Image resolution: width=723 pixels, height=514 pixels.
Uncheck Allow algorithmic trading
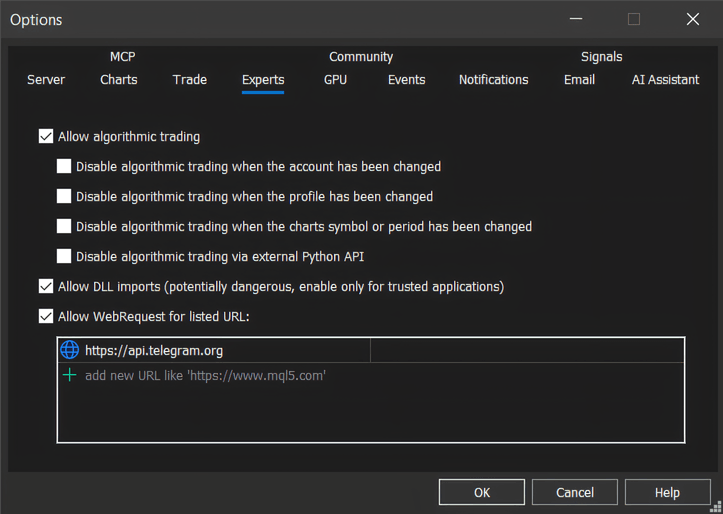(x=46, y=136)
